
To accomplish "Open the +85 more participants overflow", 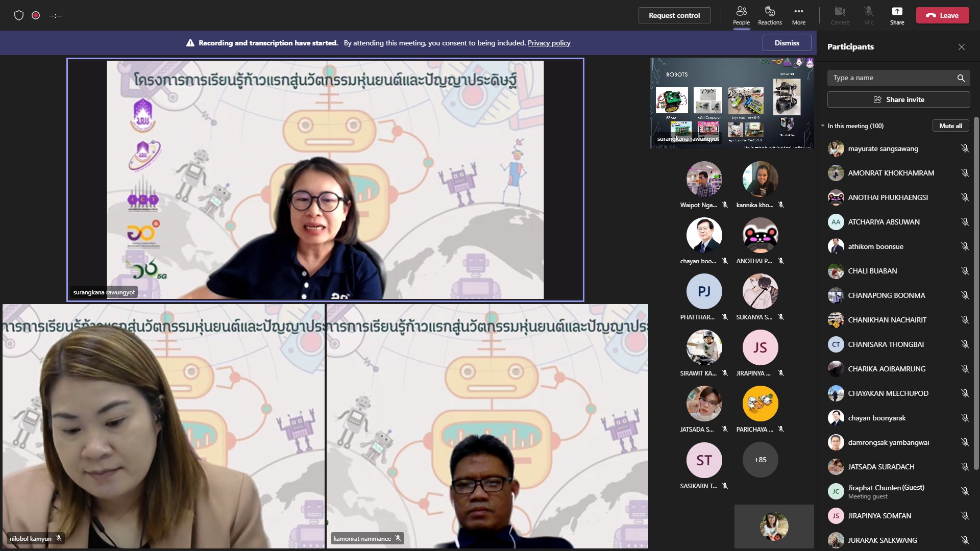I will point(760,460).
